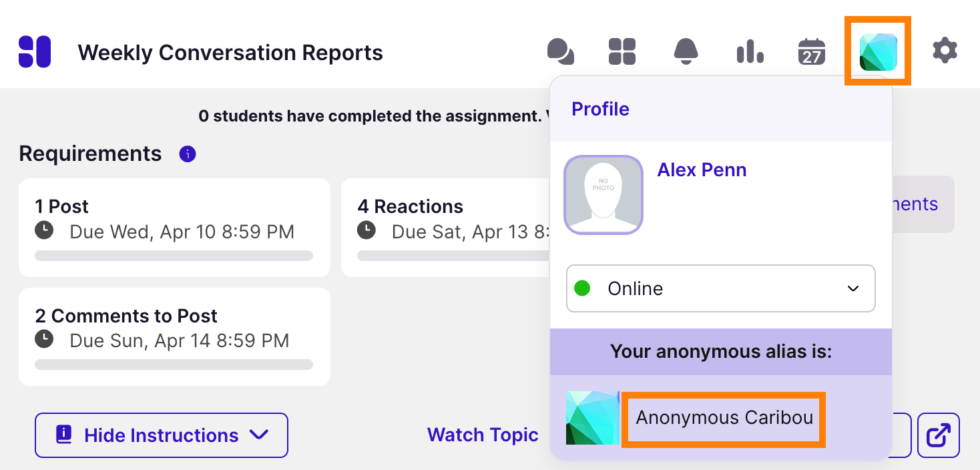
Task: Click the Anonymous Caribou alias text
Action: (724, 419)
